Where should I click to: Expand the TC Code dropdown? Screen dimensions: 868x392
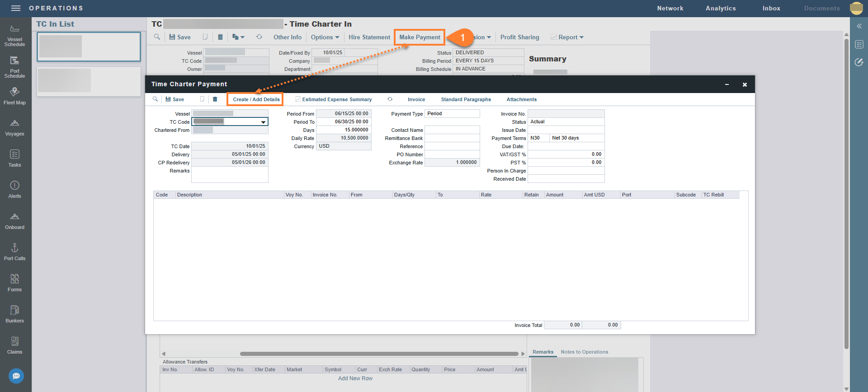(x=263, y=122)
